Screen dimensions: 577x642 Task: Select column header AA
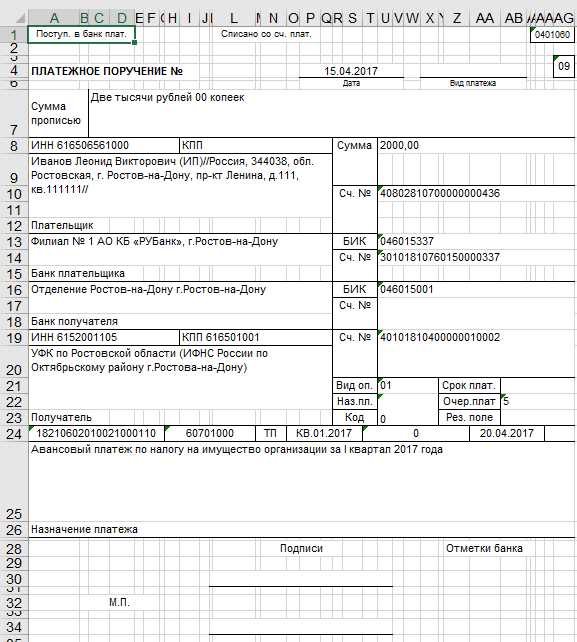pos(485,18)
